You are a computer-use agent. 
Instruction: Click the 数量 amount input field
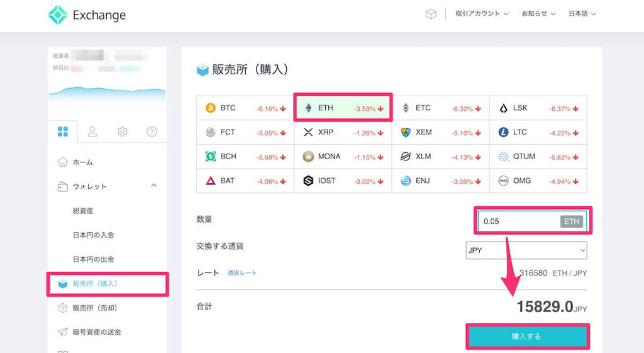click(x=519, y=221)
